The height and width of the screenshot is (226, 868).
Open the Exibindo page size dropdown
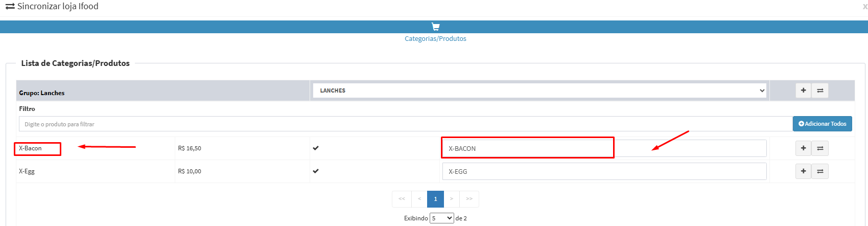coord(441,218)
